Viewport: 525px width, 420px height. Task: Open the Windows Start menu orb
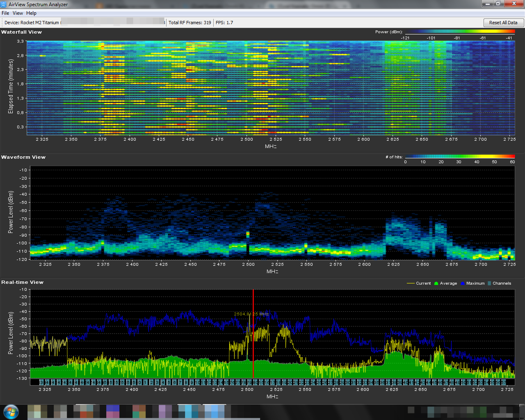coord(11,412)
